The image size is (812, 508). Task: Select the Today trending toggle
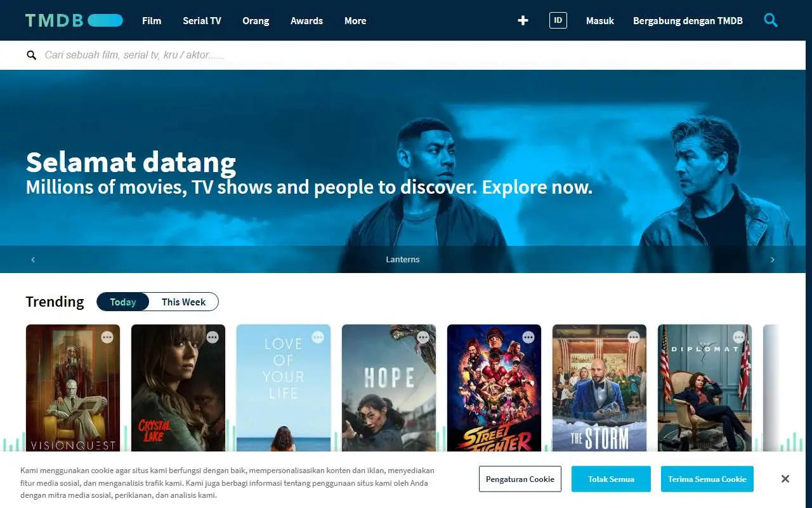click(123, 302)
